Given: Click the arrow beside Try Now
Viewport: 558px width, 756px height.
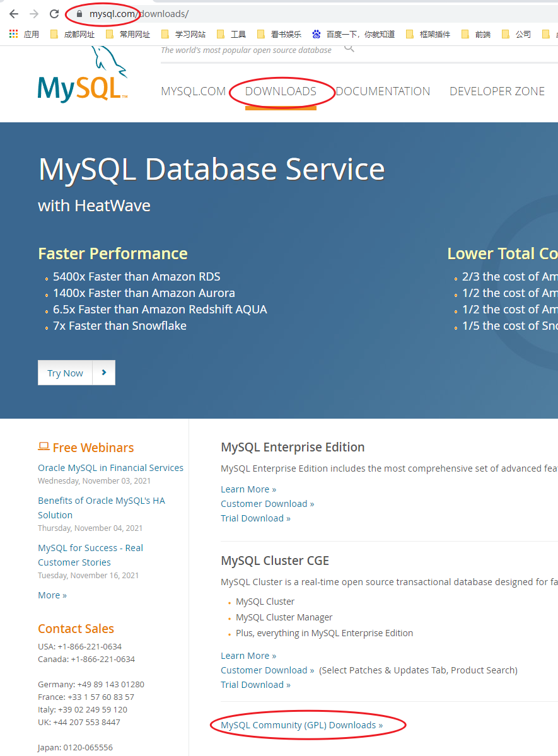Looking at the screenshot, I should pyautogui.click(x=103, y=373).
